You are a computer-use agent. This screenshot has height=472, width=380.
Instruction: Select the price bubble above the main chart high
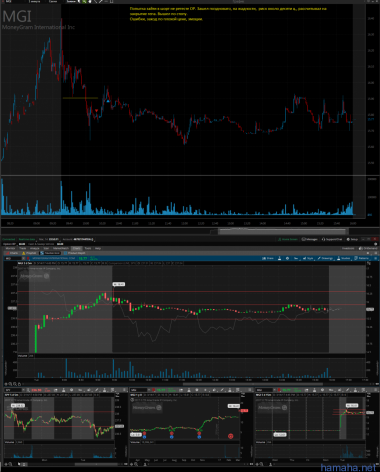point(119,284)
